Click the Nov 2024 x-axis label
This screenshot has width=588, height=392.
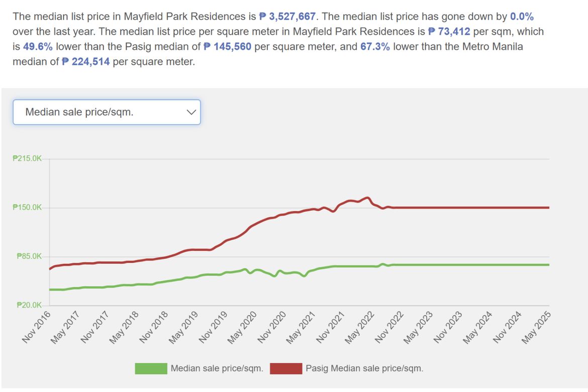(x=507, y=327)
